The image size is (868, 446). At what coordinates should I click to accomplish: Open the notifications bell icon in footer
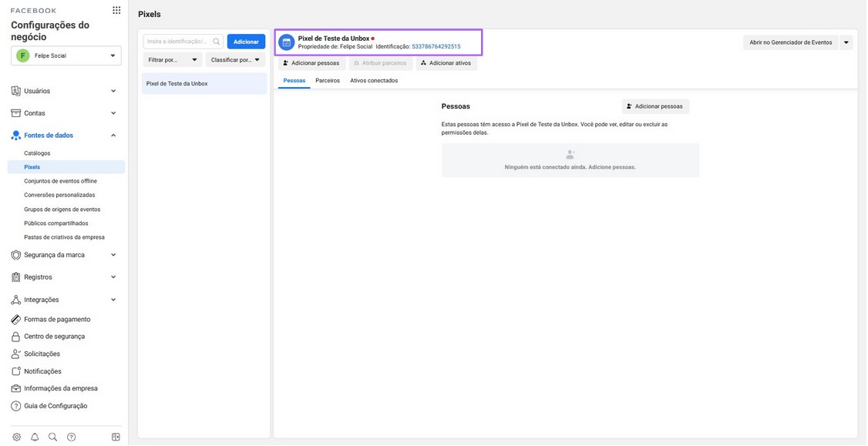pos(35,438)
